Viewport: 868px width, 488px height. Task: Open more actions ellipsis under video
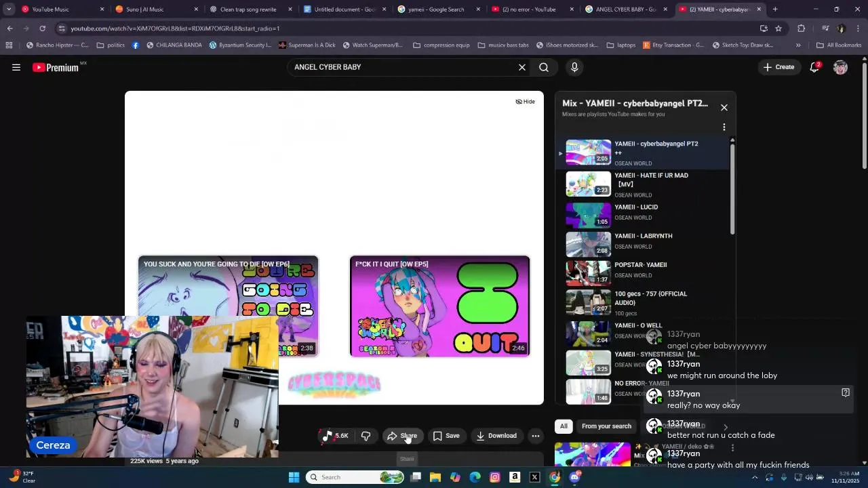(x=536, y=436)
